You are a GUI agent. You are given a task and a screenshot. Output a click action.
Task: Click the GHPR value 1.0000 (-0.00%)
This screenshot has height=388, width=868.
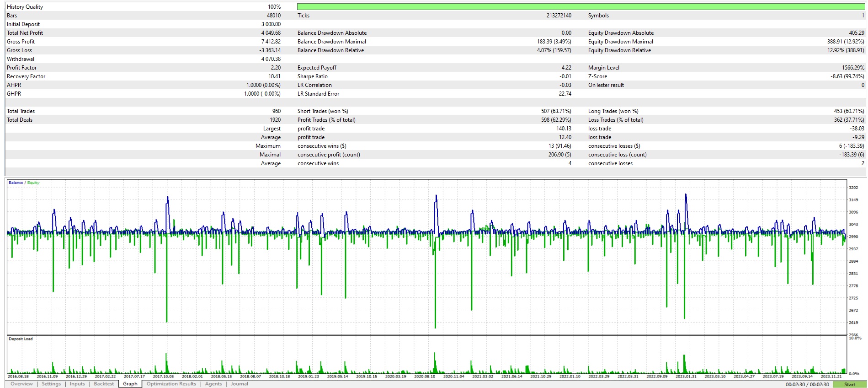[x=262, y=94]
